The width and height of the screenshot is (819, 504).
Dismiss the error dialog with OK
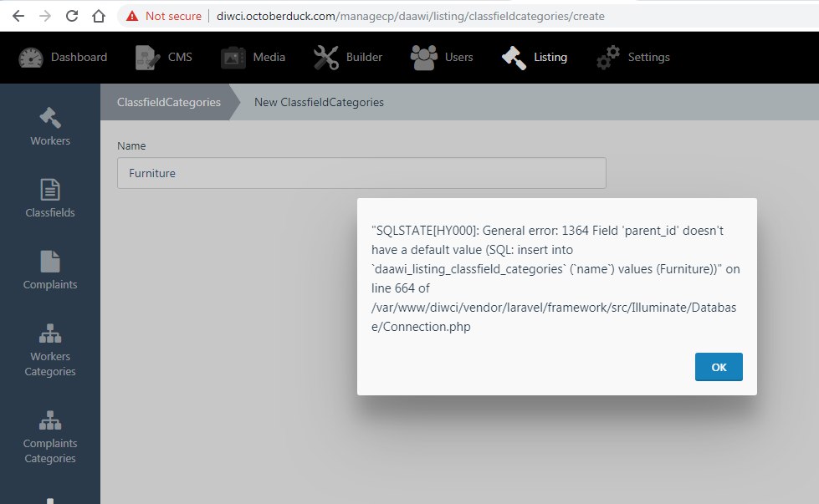coord(719,367)
